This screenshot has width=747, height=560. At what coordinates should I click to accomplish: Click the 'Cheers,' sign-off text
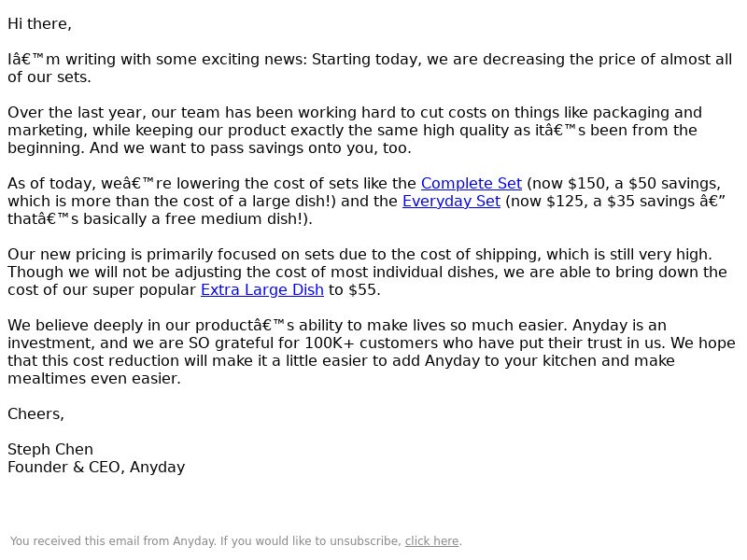[35, 414]
